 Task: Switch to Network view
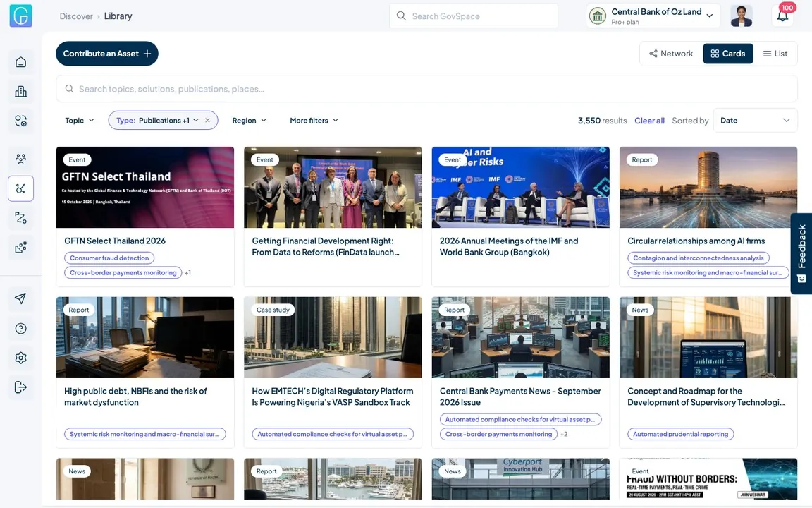[671, 54]
